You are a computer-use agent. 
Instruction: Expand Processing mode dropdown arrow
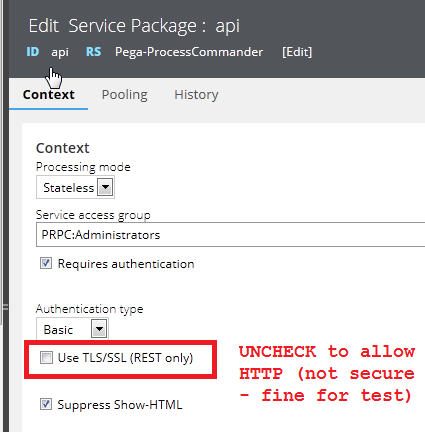click(105, 187)
